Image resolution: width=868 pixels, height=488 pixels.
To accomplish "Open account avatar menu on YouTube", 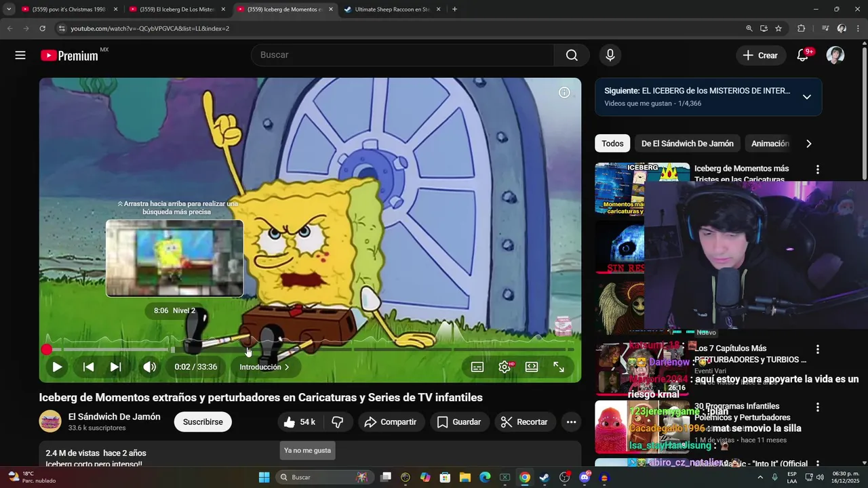I will (835, 56).
